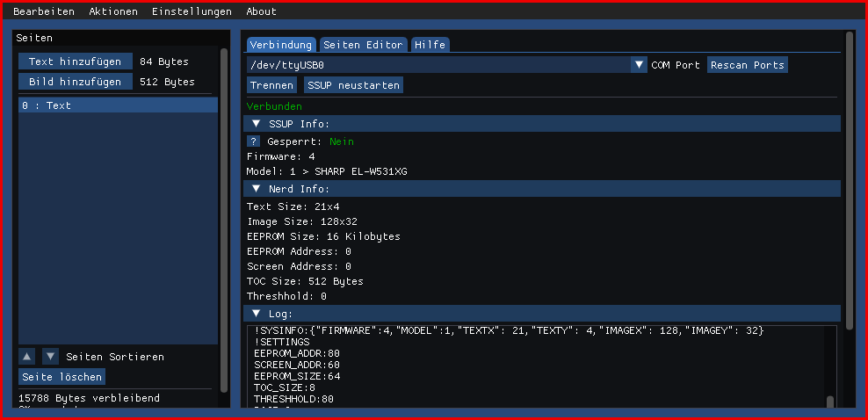This screenshot has height=420, width=868.
Task: Collapse the Log section
Action: coord(257,314)
